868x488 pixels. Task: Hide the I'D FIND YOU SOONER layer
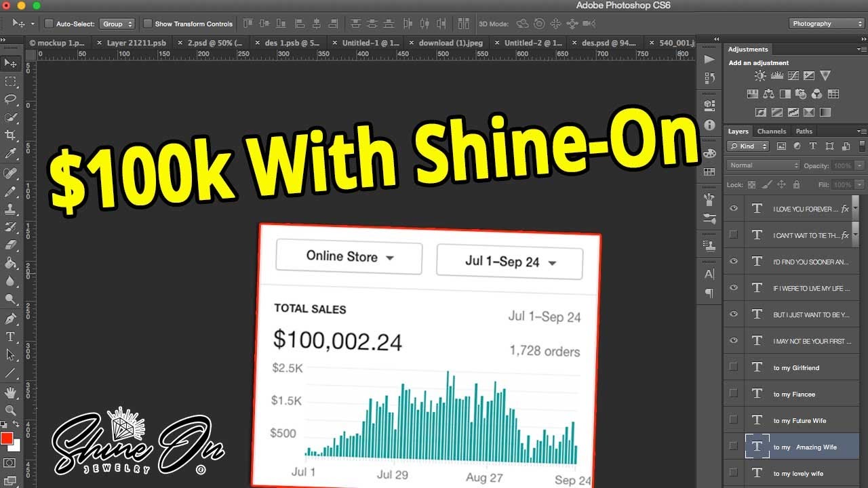coord(733,262)
